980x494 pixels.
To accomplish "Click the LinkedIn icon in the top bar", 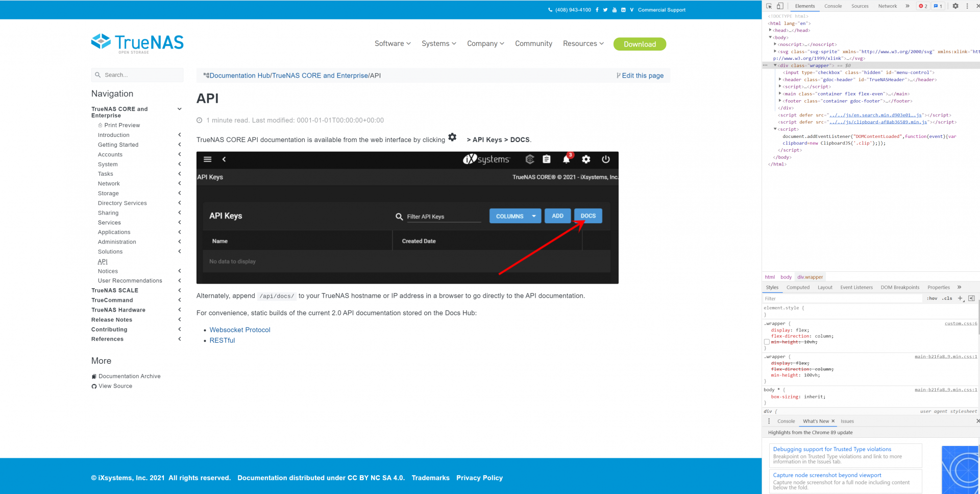I will pyautogui.click(x=623, y=10).
